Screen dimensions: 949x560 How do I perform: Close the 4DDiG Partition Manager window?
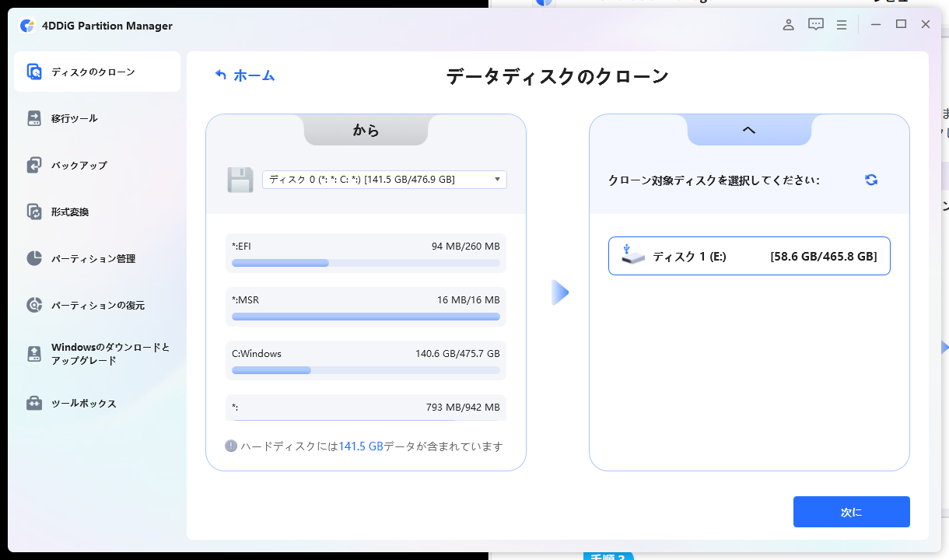926,25
